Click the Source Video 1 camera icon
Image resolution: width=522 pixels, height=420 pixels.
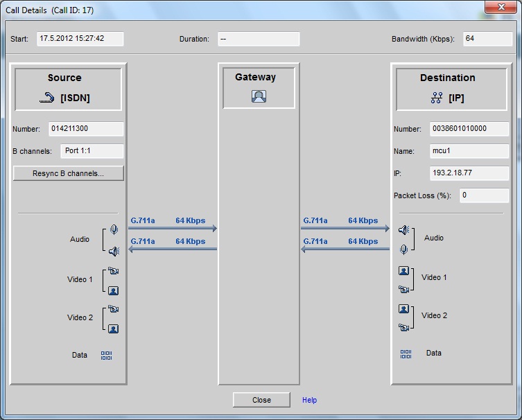(x=113, y=271)
